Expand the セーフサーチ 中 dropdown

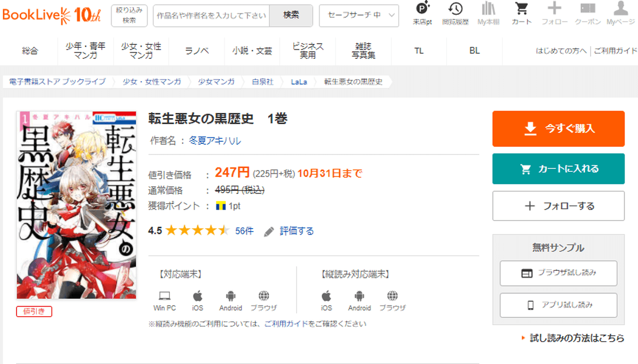pyautogui.click(x=359, y=15)
